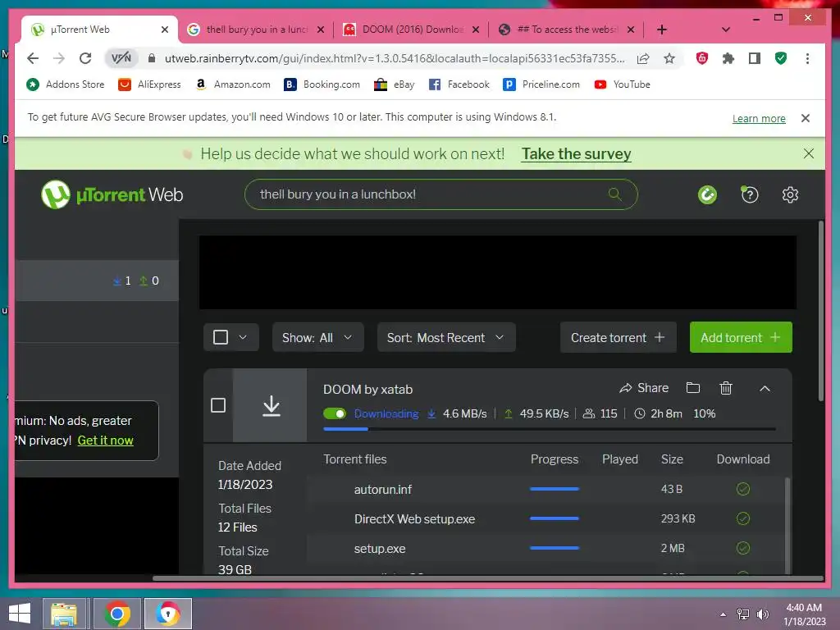Open YouTube bookmark
Image resolution: width=840 pixels, height=630 pixels.
pos(622,84)
